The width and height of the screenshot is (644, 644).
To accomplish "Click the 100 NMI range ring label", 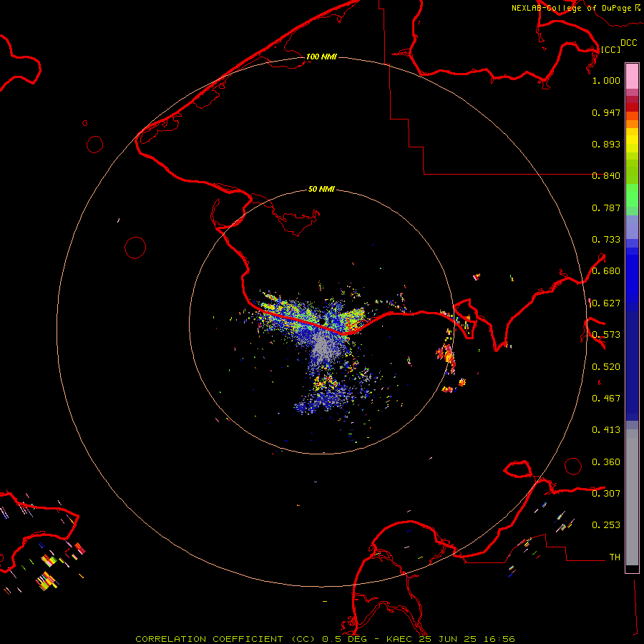I will click(x=321, y=57).
